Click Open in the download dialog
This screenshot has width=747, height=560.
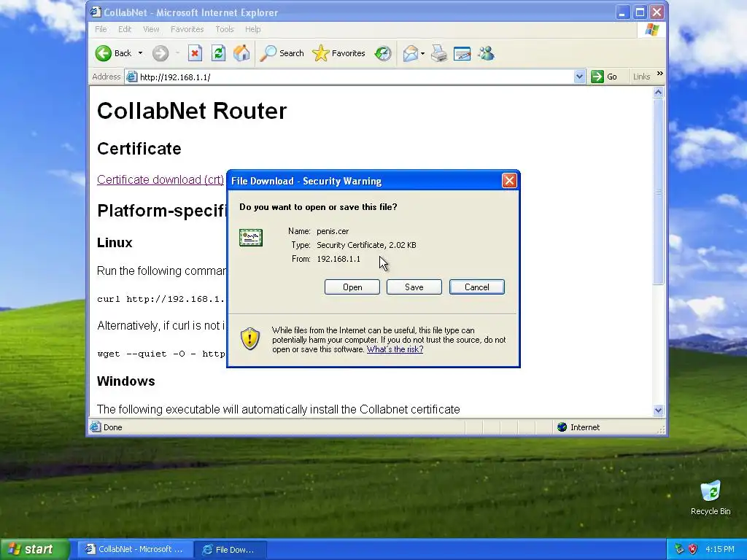[x=352, y=287]
